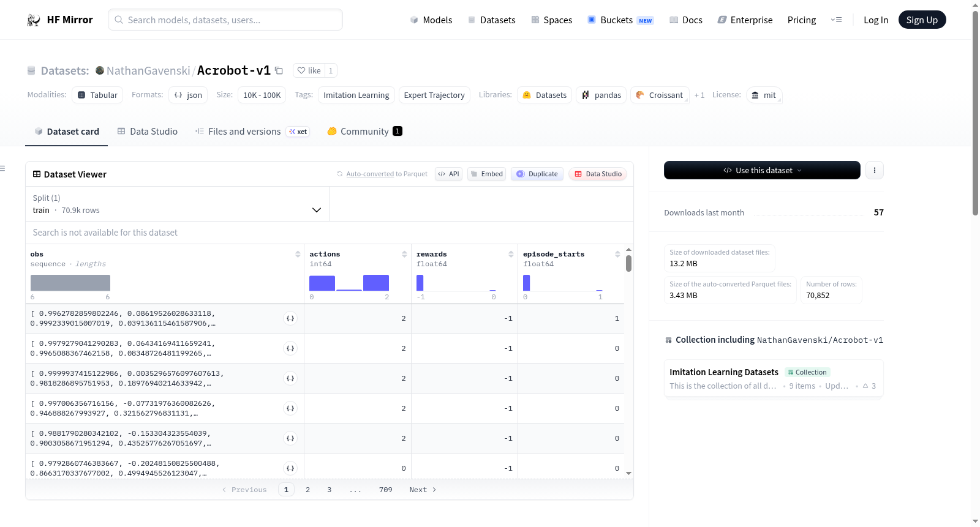Focus the search models, datasets, users field
Image resolution: width=980 pixels, height=527 pixels.
(225, 20)
